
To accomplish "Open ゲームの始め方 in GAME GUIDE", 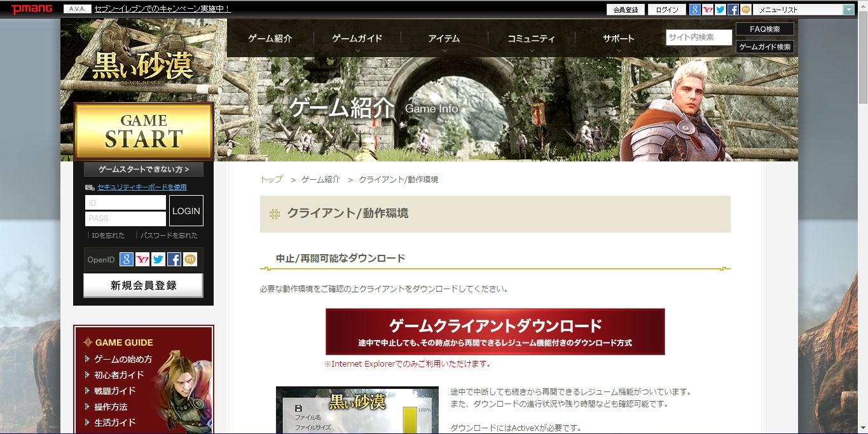I will tap(123, 359).
